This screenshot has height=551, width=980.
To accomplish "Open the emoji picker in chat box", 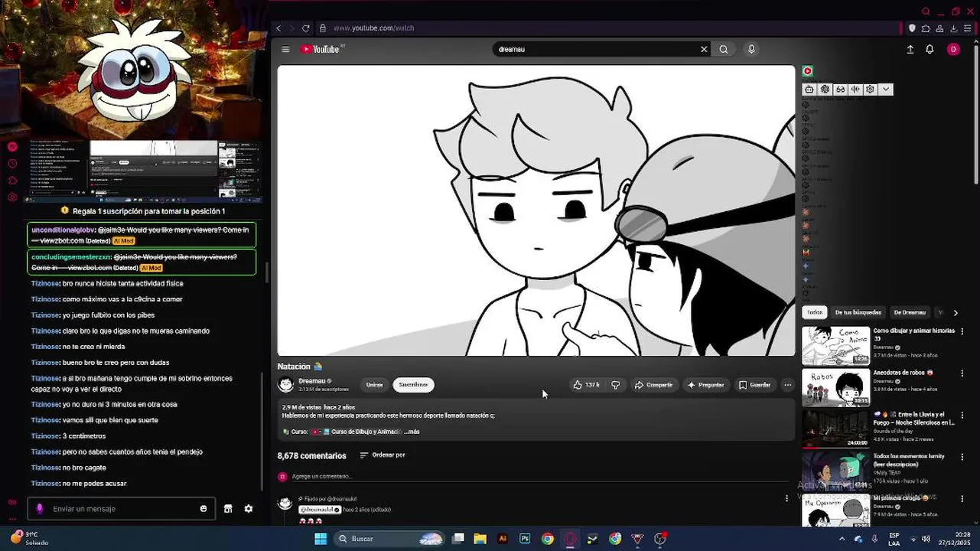I will coord(203,509).
